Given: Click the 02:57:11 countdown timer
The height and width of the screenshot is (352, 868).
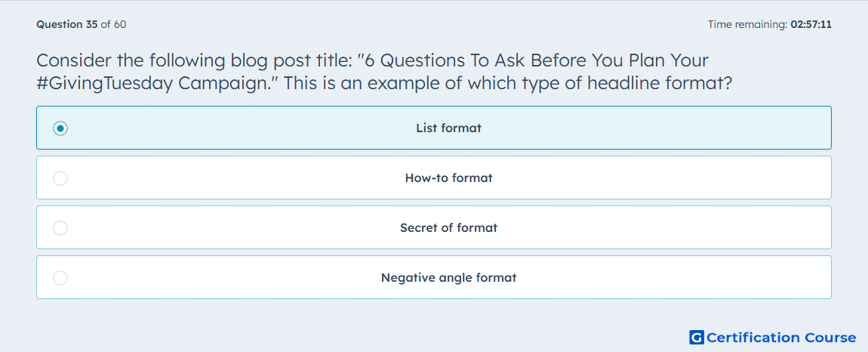Looking at the screenshot, I should (x=811, y=24).
